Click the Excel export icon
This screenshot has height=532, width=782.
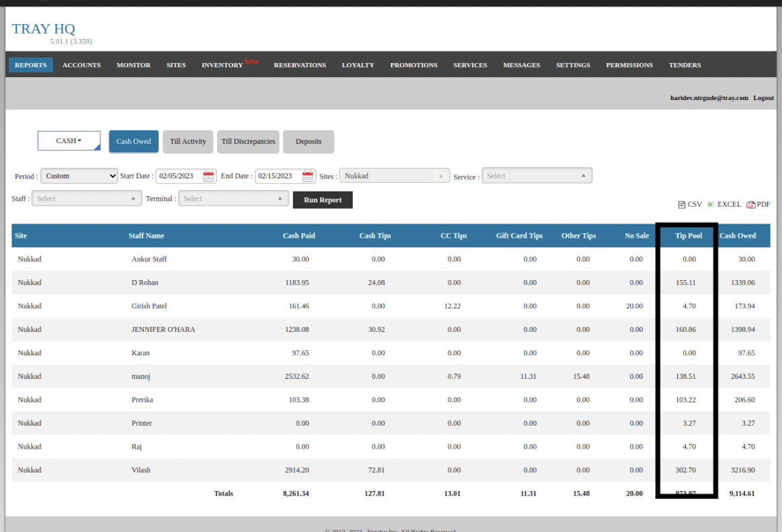711,204
